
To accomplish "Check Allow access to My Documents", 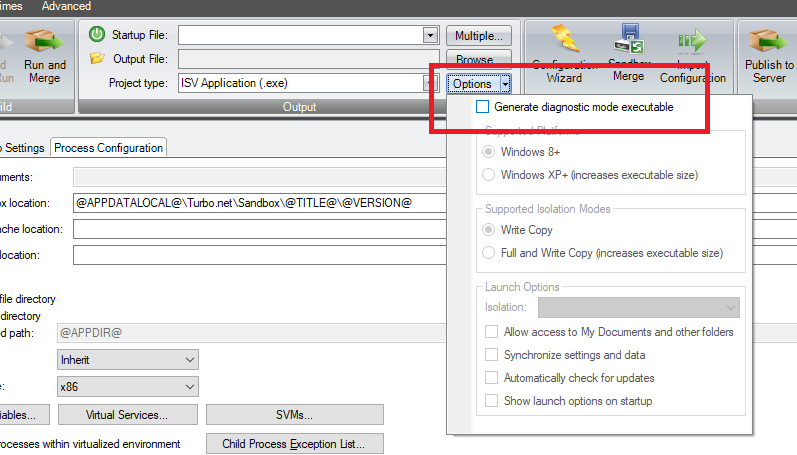I will (492, 332).
